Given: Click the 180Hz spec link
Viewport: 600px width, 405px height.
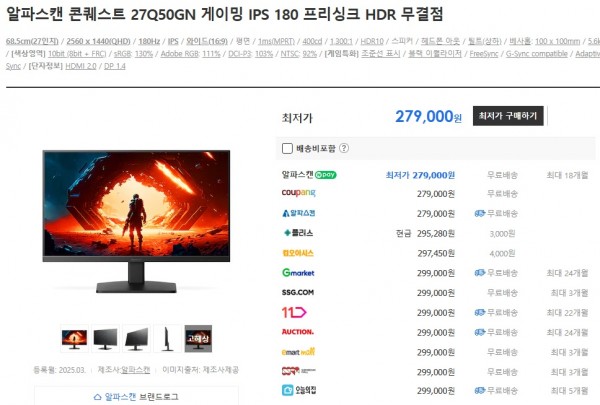Looking at the screenshot, I should tap(149, 41).
